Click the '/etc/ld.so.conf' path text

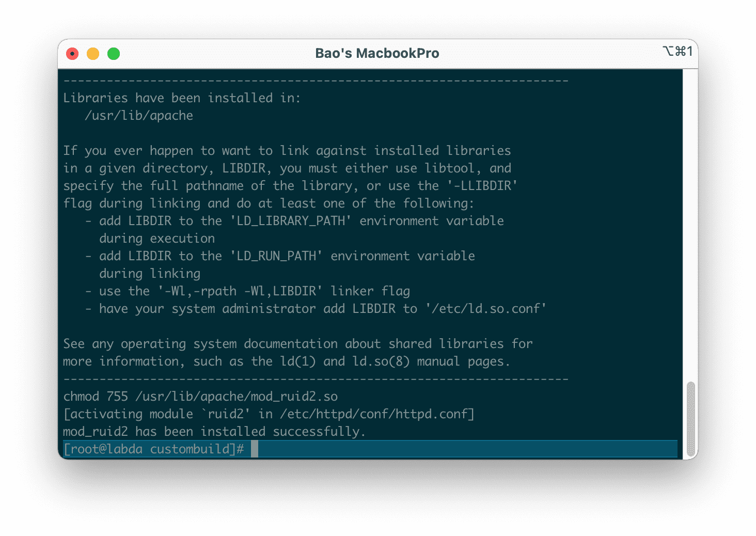[x=486, y=309]
